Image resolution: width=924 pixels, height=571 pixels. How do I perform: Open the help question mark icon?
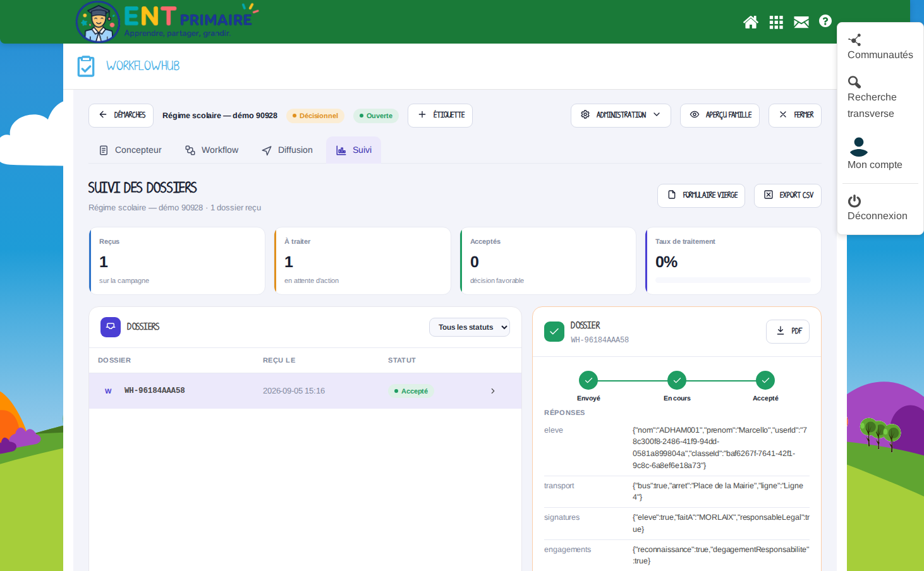(825, 21)
